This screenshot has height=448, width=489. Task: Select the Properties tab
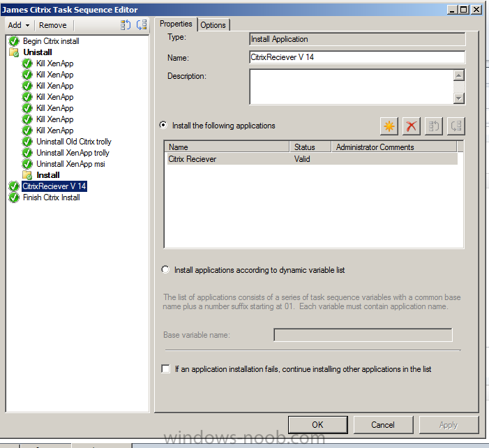(176, 24)
